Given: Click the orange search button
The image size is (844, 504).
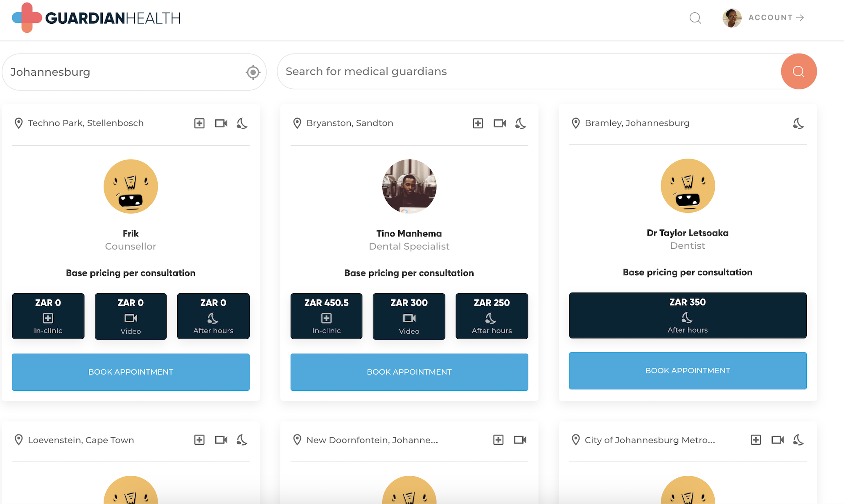Looking at the screenshot, I should (x=799, y=72).
